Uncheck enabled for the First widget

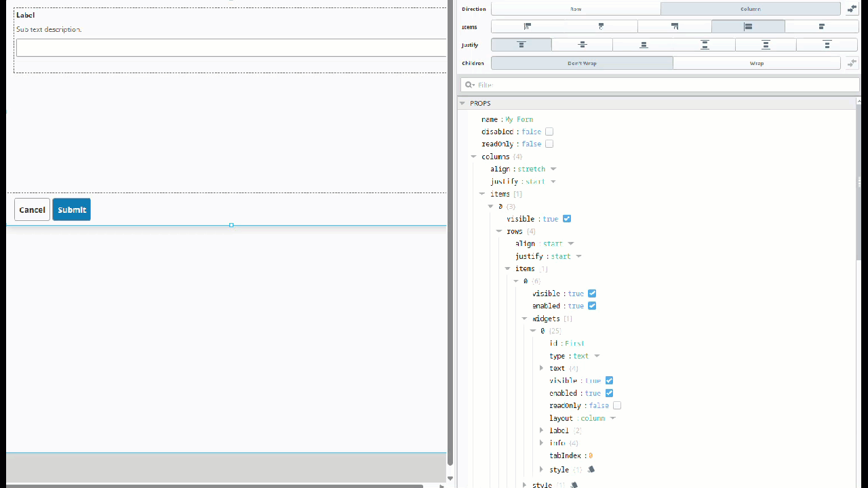pos(609,393)
